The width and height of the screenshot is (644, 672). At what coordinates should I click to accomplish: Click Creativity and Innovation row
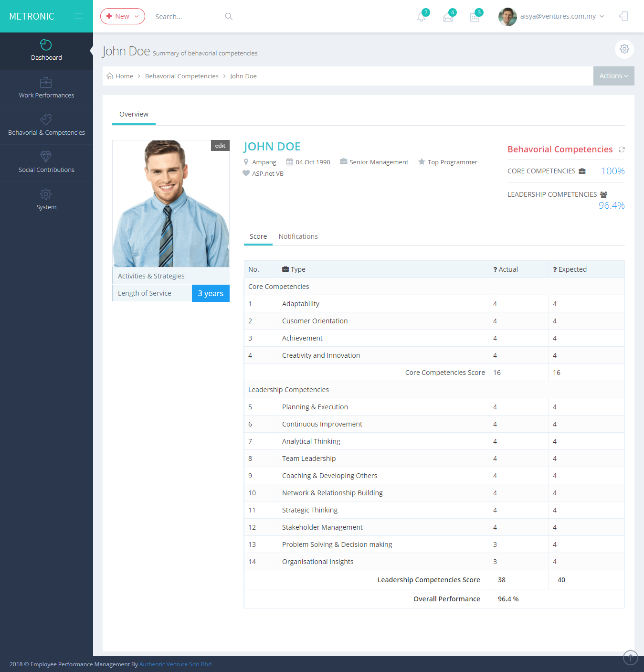pos(434,355)
